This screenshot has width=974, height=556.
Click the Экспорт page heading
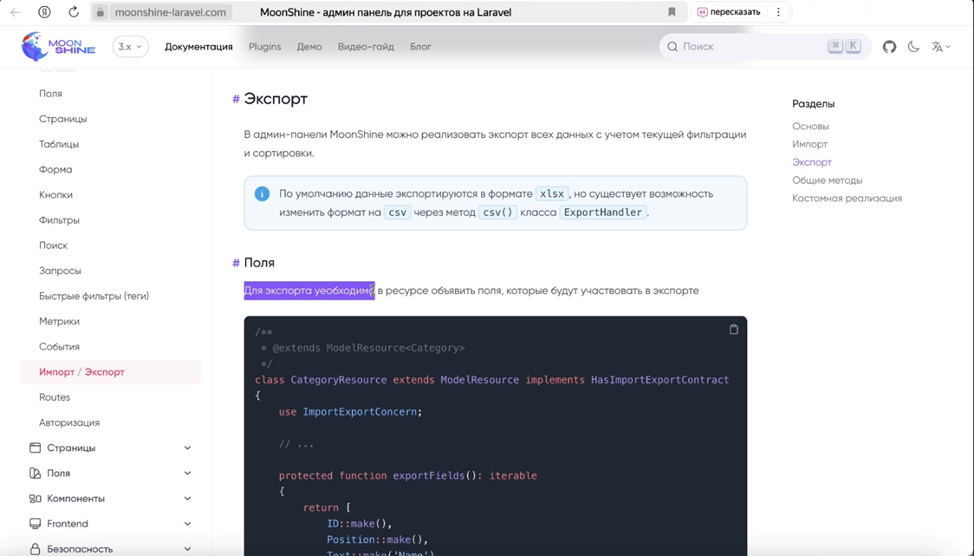pos(276,99)
